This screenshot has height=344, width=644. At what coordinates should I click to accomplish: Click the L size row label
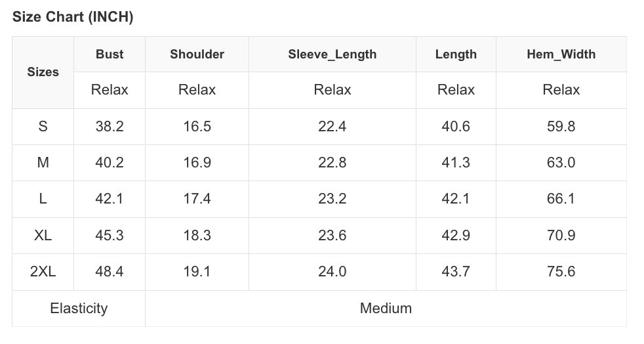tap(43, 199)
